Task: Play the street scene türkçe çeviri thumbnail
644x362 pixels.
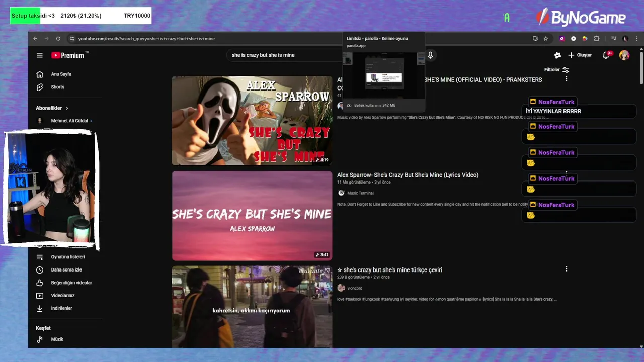Action: 252,307
